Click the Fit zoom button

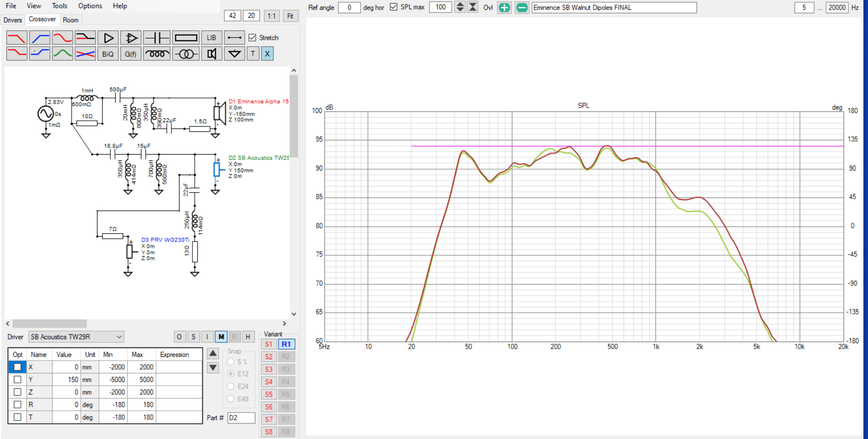coord(290,16)
